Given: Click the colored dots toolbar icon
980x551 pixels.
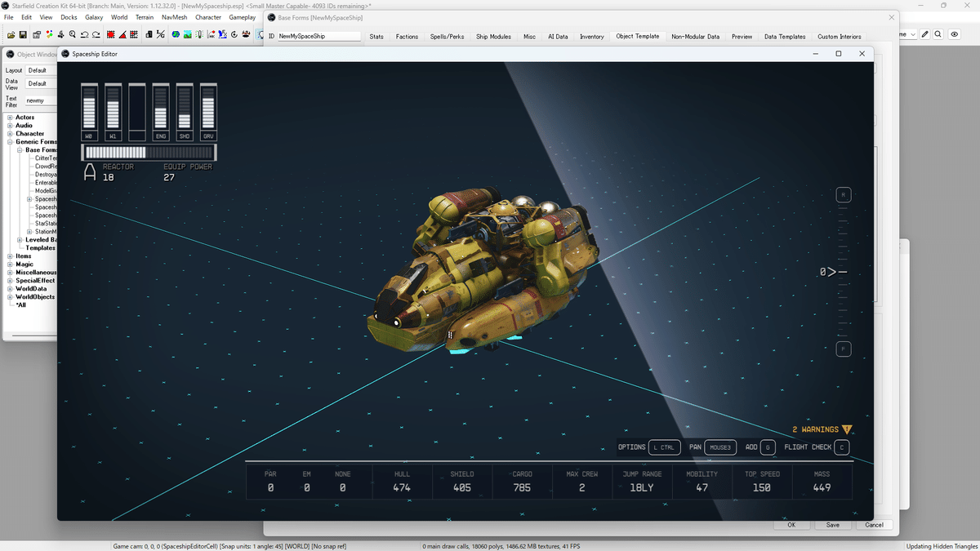Looking at the screenshot, I should point(49,34).
